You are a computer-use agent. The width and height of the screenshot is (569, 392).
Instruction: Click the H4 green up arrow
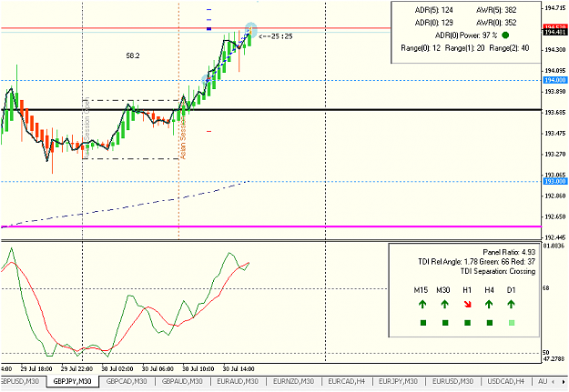(489, 305)
